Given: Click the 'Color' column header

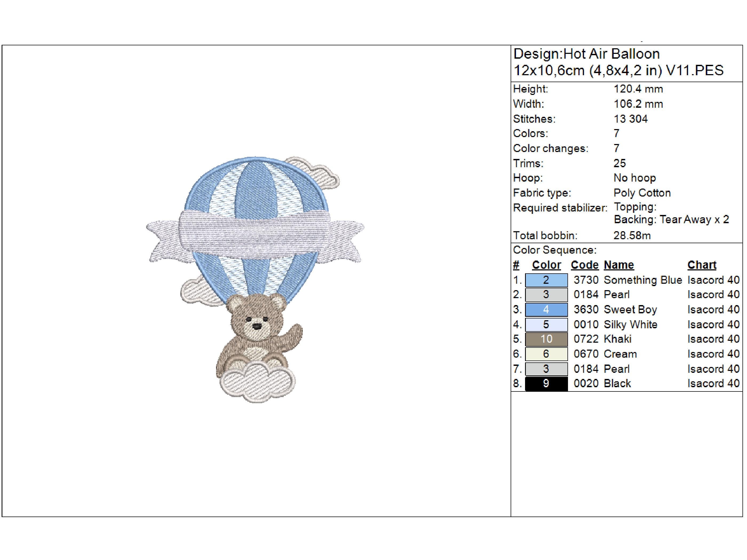Looking at the screenshot, I should click(546, 265).
